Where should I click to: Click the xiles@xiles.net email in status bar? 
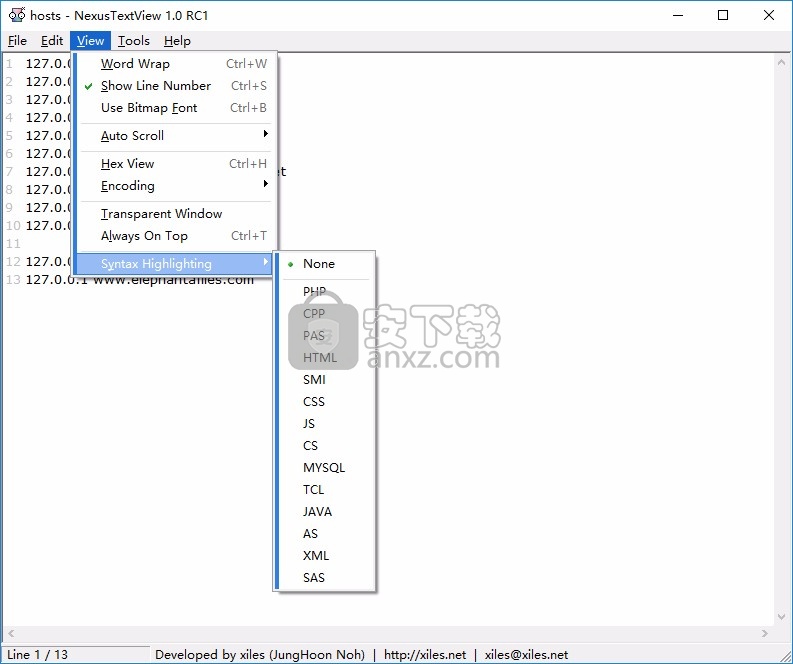coord(526,655)
